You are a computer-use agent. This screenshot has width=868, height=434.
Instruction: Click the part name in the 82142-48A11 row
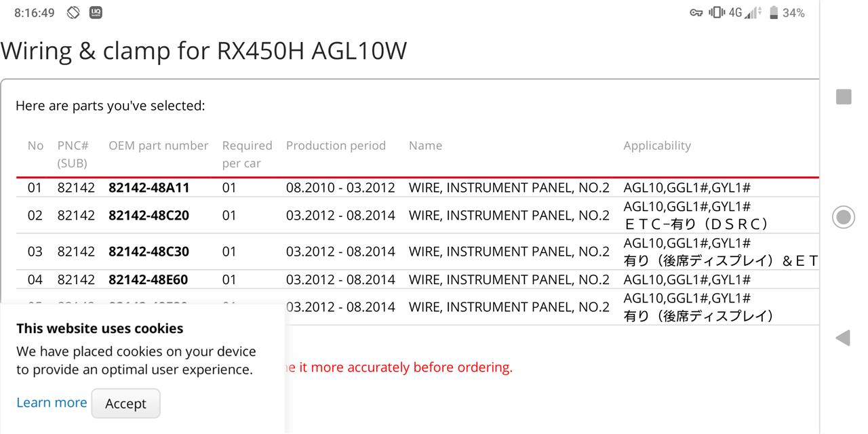[509, 188]
